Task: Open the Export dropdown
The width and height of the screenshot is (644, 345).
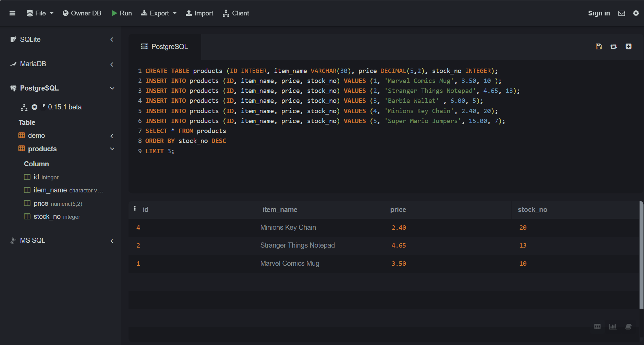Action: [x=159, y=13]
